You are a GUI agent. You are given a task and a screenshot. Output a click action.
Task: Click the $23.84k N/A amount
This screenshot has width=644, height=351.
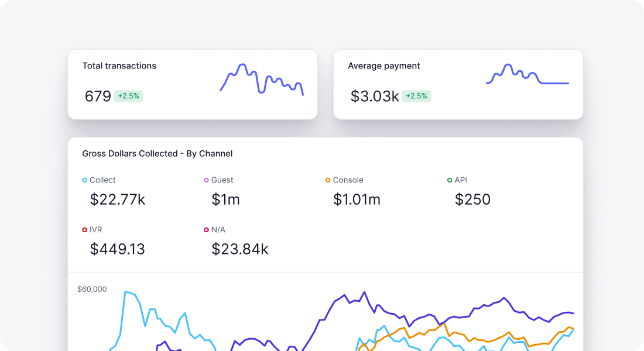point(240,249)
